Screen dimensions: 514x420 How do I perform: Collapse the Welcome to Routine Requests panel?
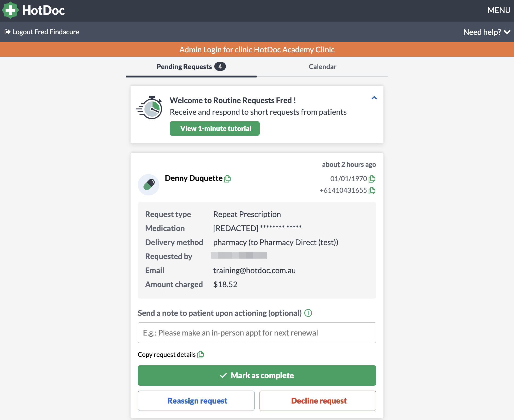374,98
